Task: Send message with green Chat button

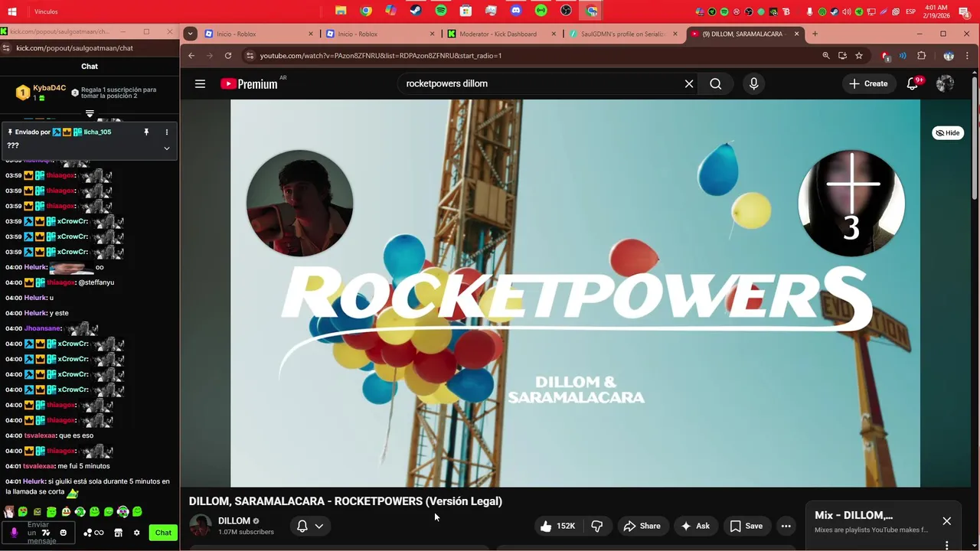Action: (x=163, y=533)
